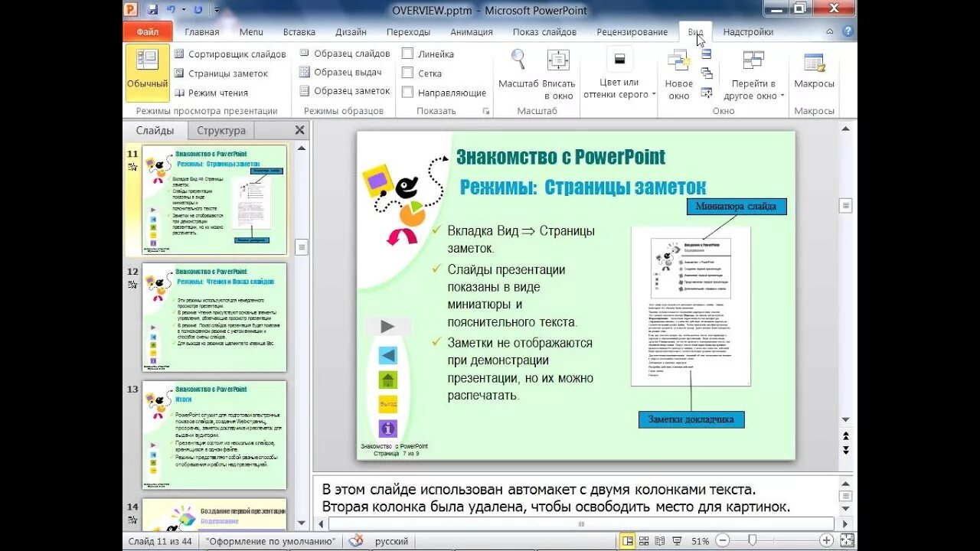Click the 51% zoom level
This screenshot has width=980, height=551.
coord(700,541)
